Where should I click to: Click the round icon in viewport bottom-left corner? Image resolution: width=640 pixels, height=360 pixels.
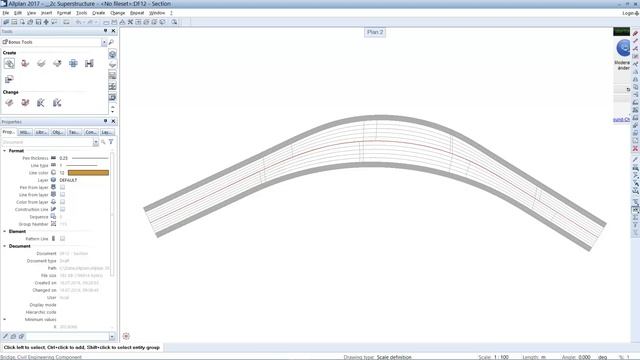point(126,336)
